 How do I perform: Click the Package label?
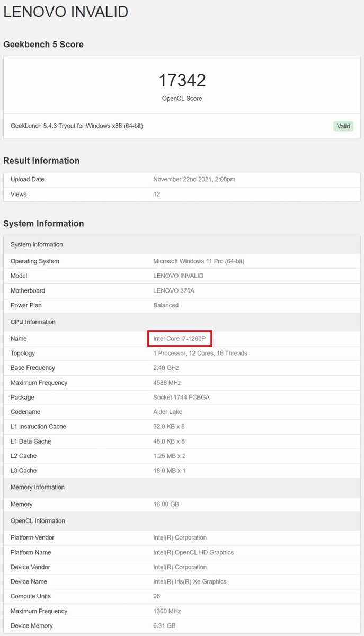(22, 397)
